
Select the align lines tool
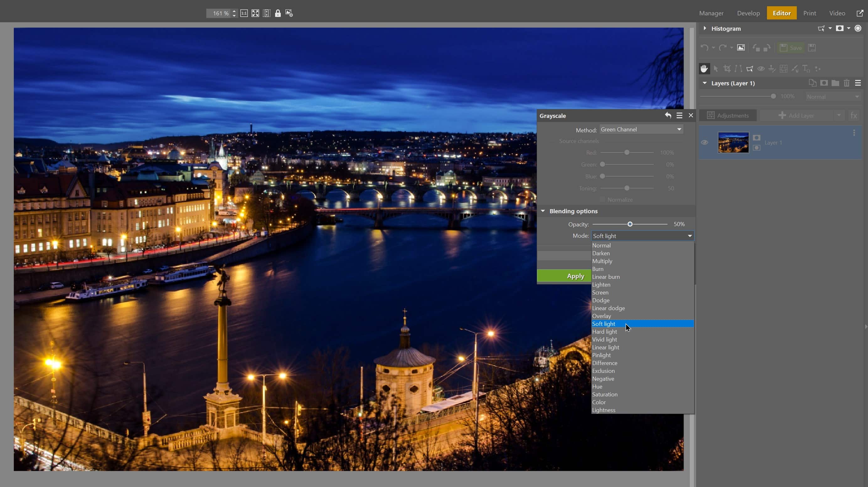[x=738, y=69]
